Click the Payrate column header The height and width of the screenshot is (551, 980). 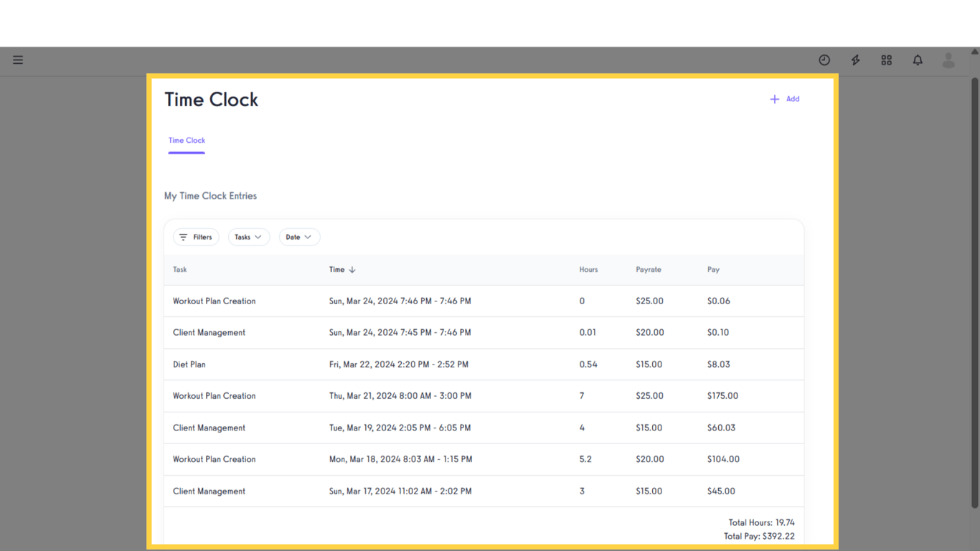[x=648, y=269]
